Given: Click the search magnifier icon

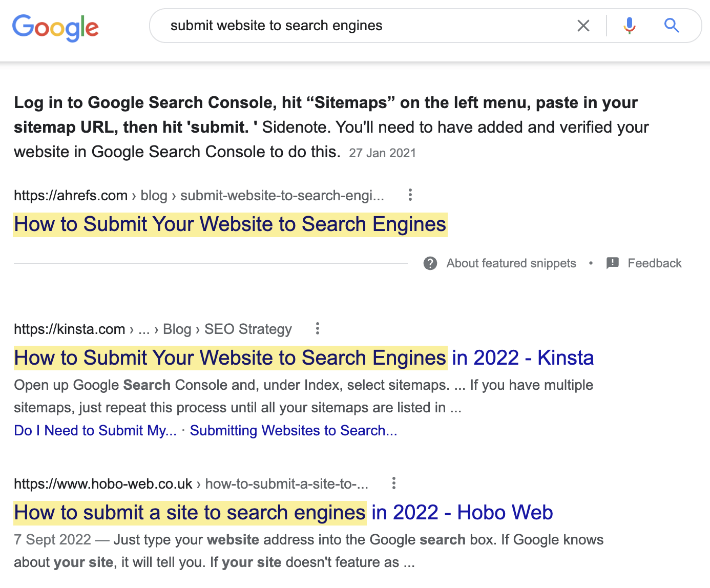Looking at the screenshot, I should click(671, 25).
